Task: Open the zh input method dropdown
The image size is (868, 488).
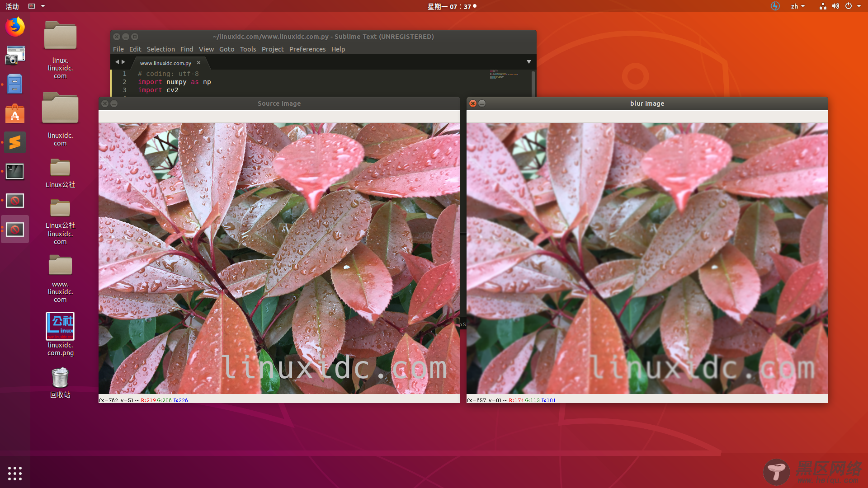Action: [x=798, y=6]
